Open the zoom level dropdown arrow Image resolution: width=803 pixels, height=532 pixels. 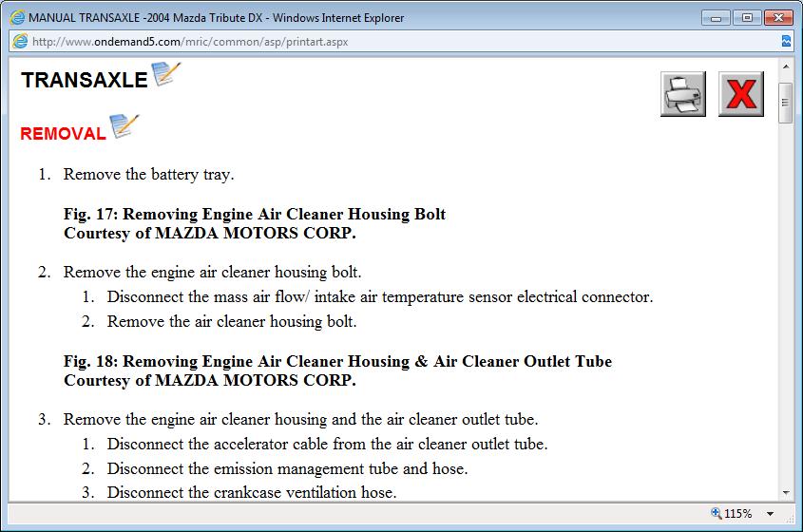tap(771, 514)
